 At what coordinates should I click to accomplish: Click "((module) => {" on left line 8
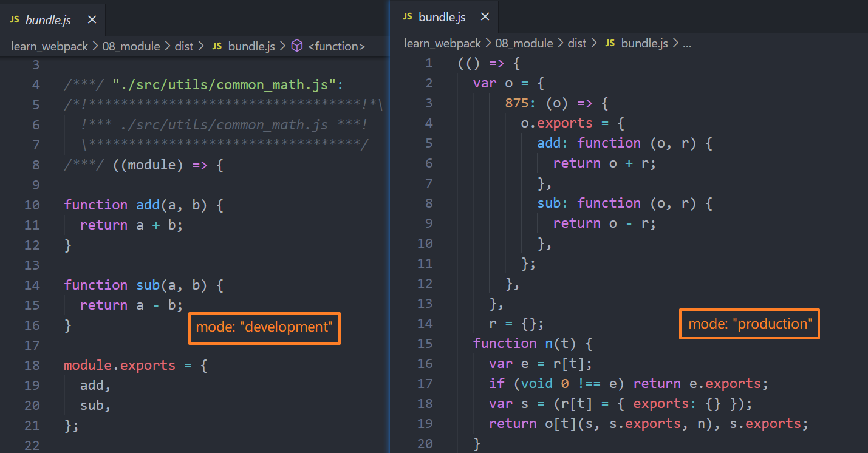[x=168, y=165]
